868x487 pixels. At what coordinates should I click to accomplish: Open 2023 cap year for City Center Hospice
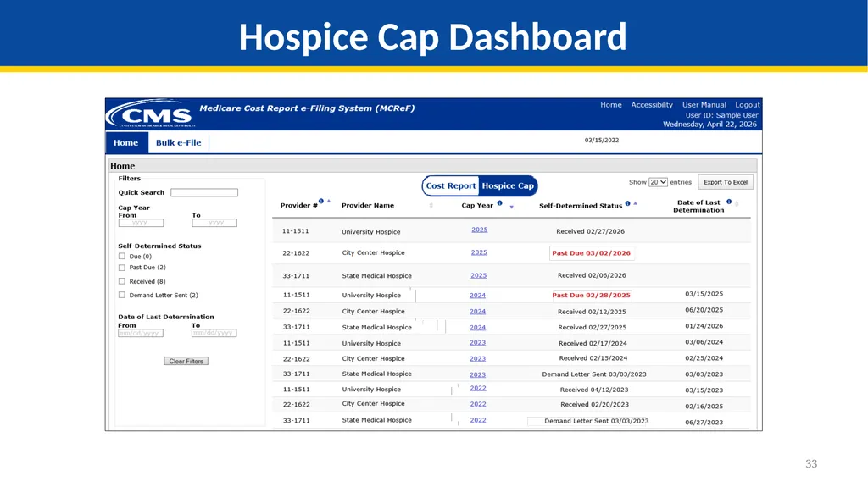click(478, 358)
